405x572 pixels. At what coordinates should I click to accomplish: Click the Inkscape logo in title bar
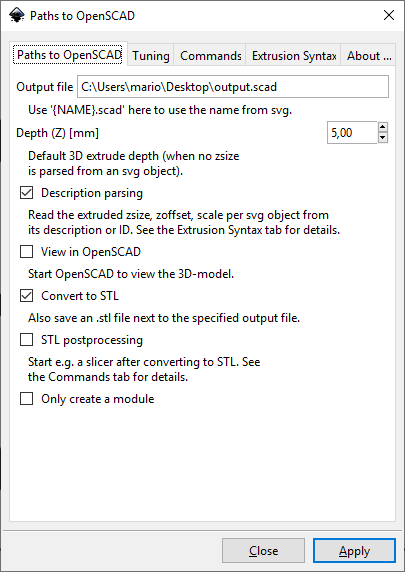tap(16, 16)
